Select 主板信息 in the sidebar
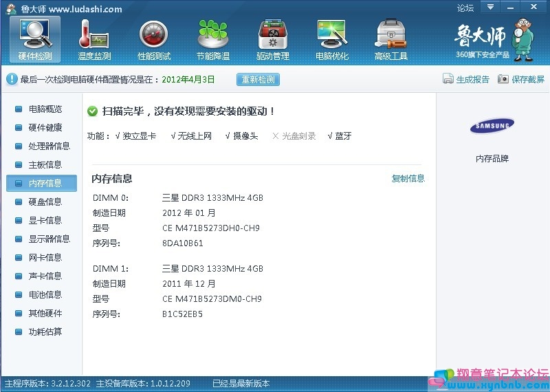 [45, 164]
